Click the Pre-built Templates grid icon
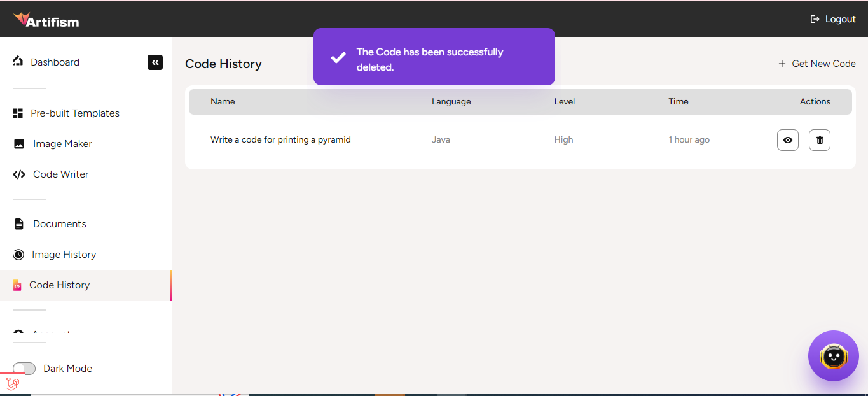The height and width of the screenshot is (396, 868). click(x=18, y=113)
